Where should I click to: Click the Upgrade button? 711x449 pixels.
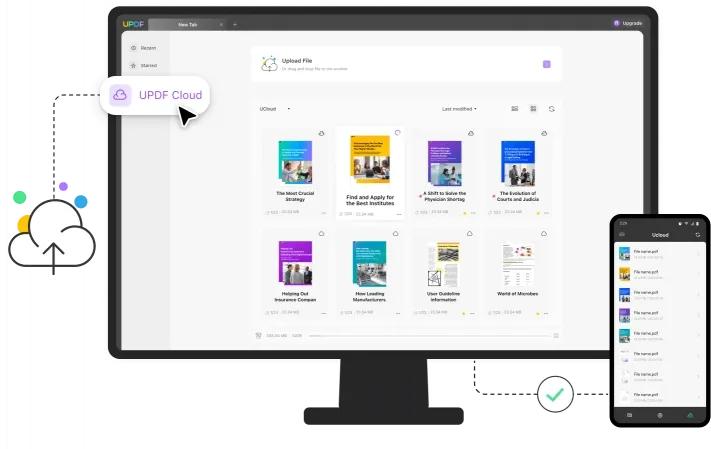(x=628, y=23)
